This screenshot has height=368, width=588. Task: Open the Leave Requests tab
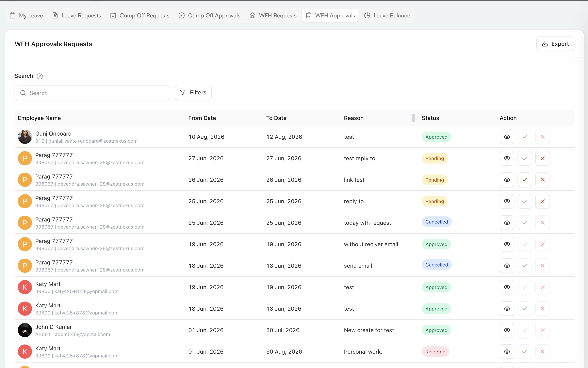pyautogui.click(x=77, y=16)
